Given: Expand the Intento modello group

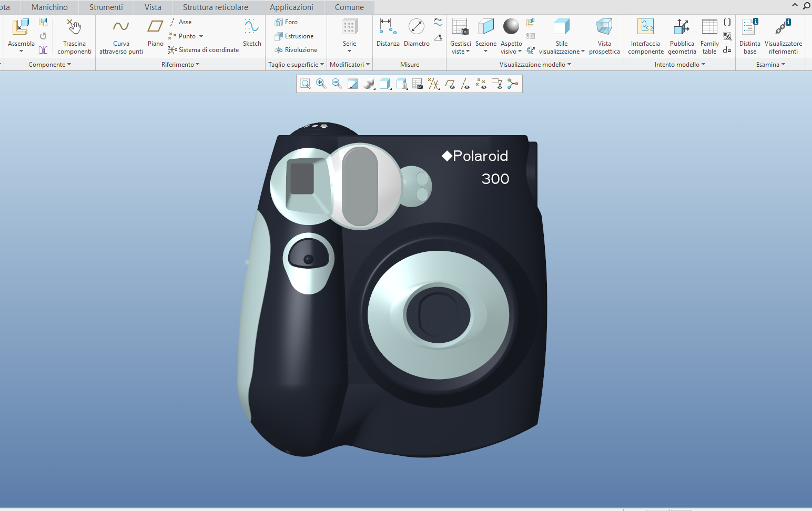Looking at the screenshot, I should click(x=680, y=65).
